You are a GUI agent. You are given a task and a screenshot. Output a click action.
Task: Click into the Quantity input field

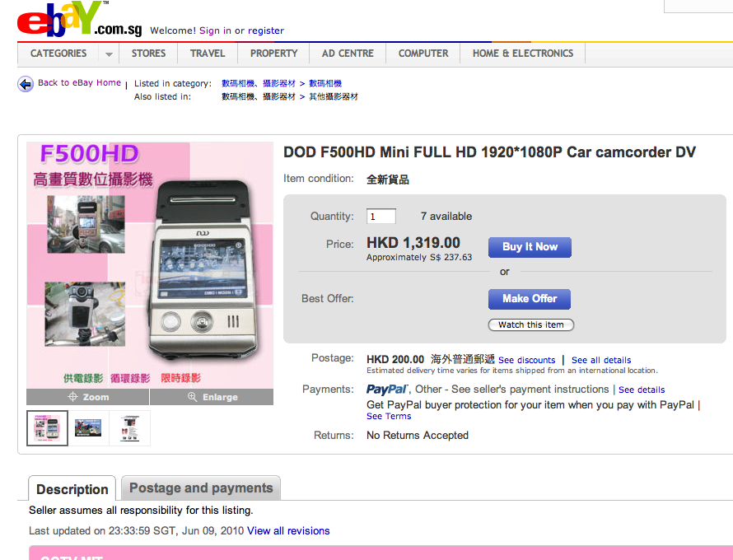click(x=381, y=217)
